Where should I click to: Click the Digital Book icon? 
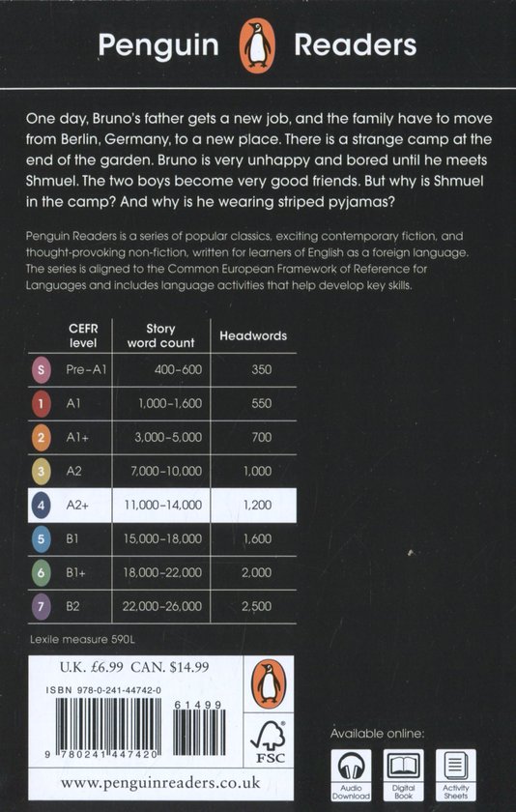click(x=404, y=775)
